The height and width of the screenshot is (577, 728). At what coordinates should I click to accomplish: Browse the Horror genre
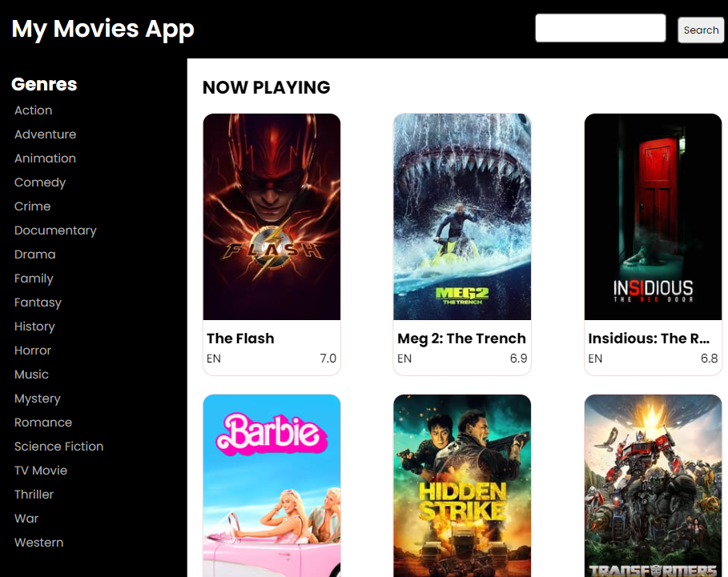33,351
